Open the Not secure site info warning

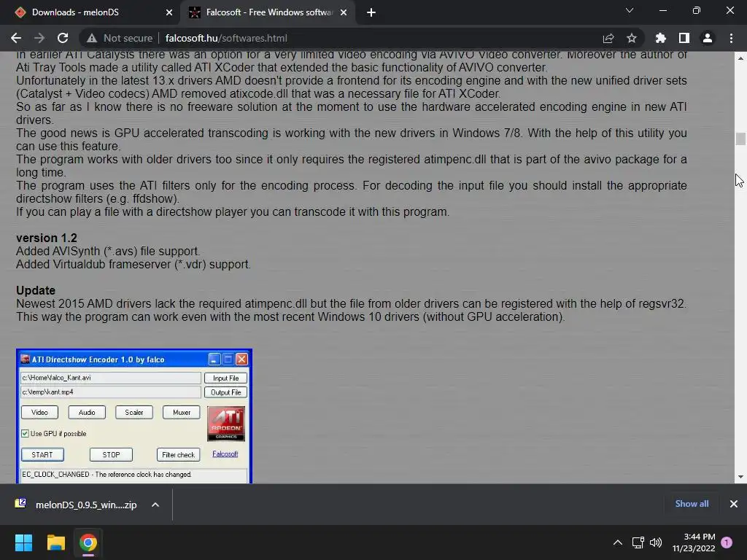point(120,38)
